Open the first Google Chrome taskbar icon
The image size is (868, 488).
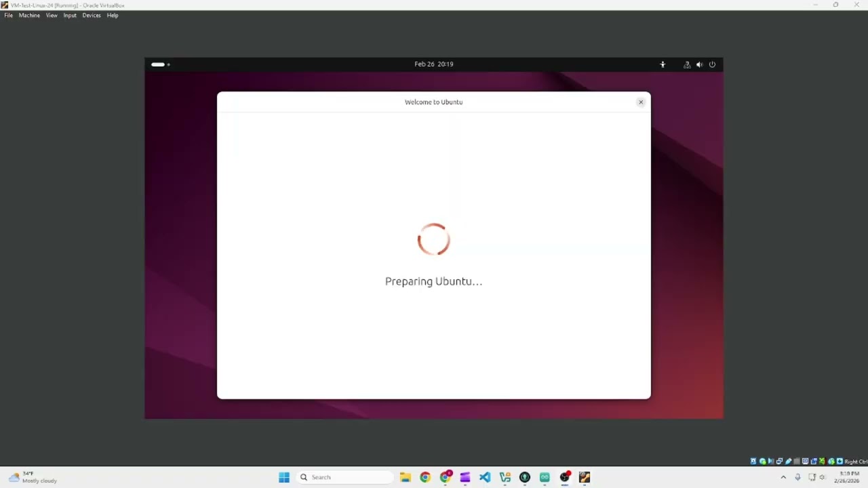pos(425,477)
